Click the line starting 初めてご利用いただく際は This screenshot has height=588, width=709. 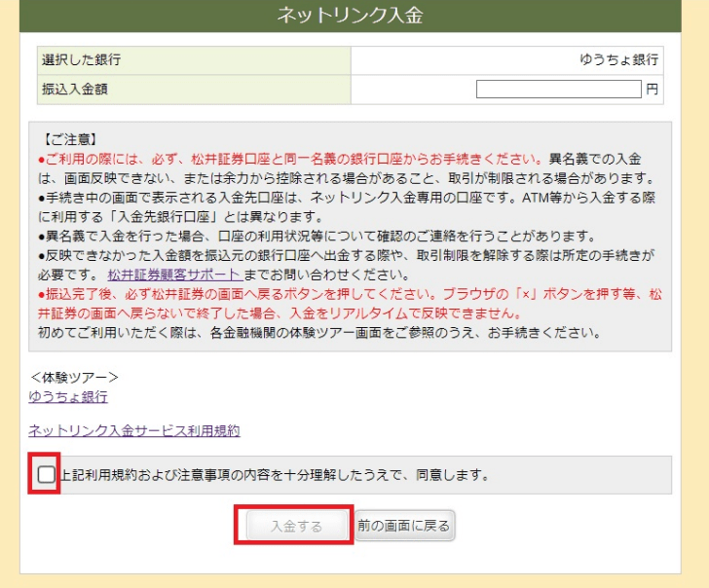[x=319, y=333]
